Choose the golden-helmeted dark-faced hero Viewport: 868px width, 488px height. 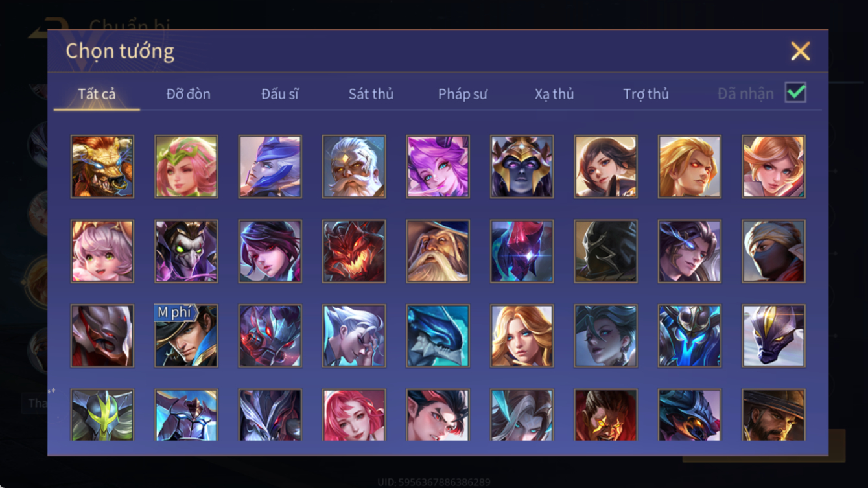pyautogui.click(x=522, y=167)
